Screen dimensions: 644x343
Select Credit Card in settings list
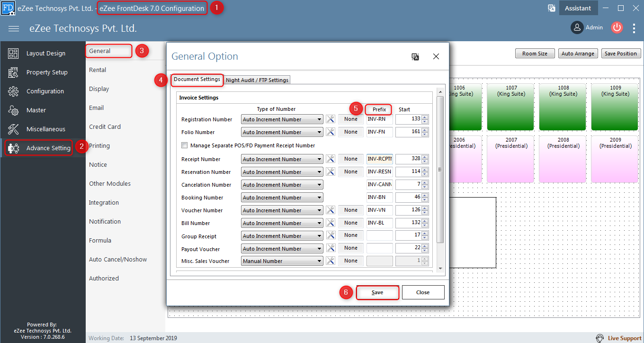click(105, 126)
